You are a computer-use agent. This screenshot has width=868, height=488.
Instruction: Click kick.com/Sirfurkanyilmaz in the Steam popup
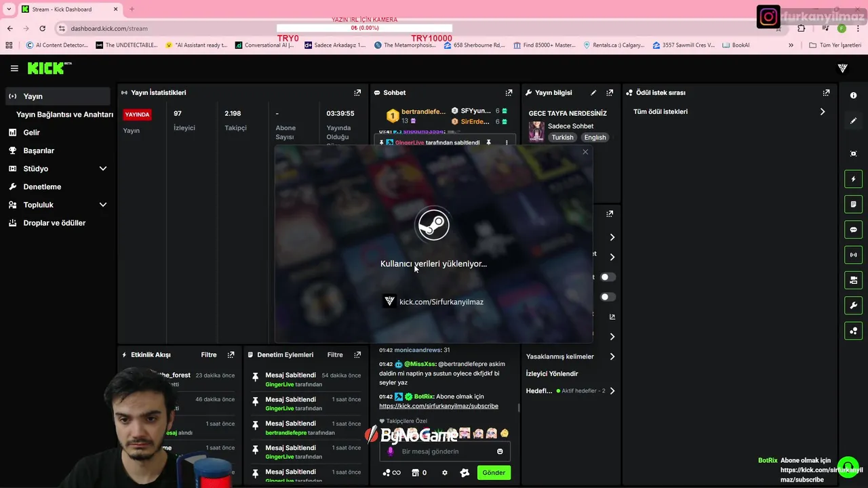441,302
